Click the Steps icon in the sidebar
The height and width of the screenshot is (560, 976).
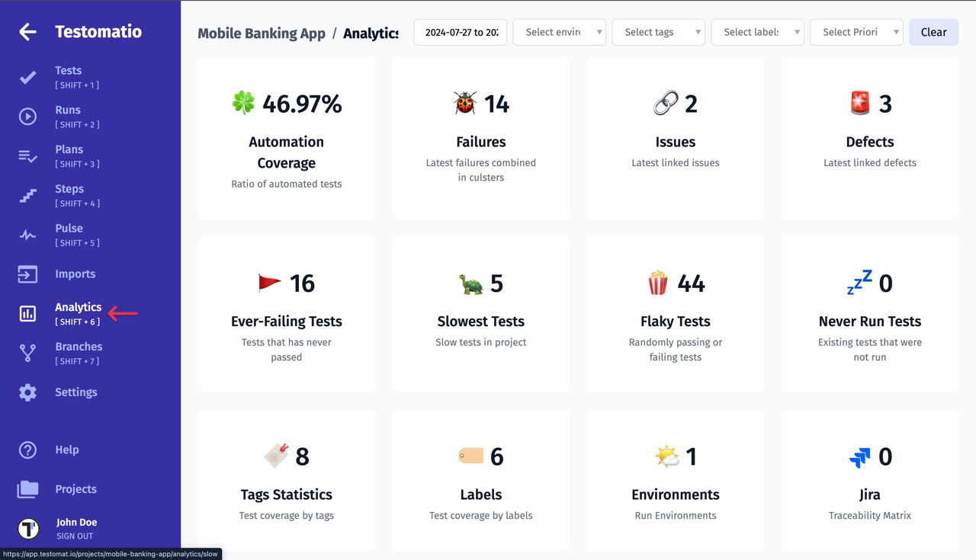tap(27, 195)
